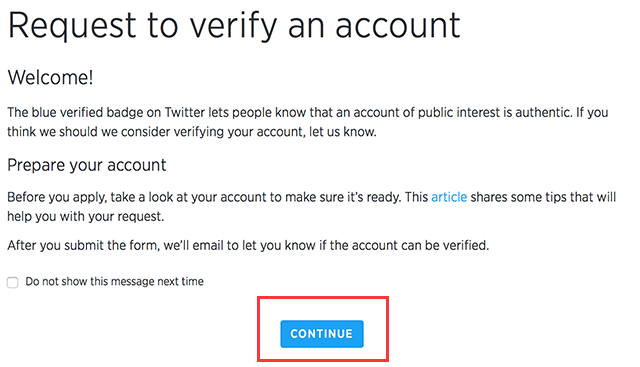
Task: Click the words 'can be verified'
Action: (445, 245)
